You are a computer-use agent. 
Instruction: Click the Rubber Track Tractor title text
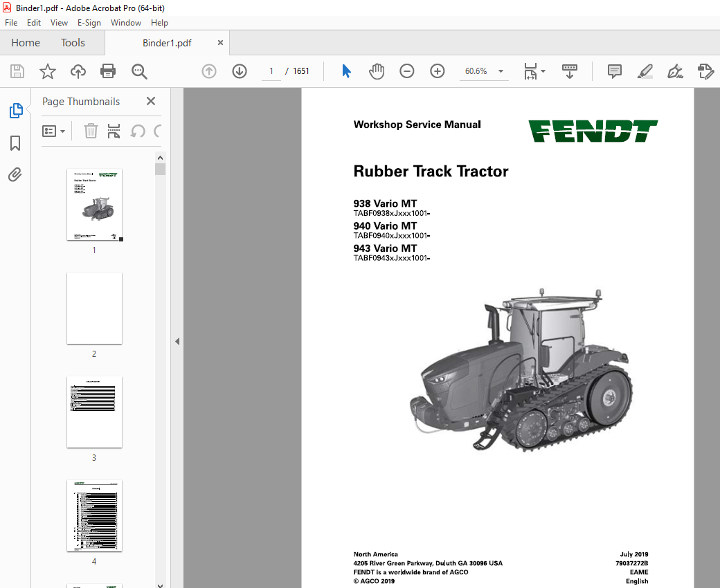point(431,172)
